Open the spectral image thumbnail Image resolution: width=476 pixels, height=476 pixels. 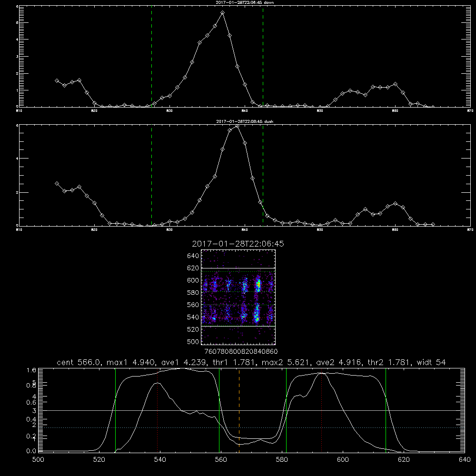pos(238,297)
